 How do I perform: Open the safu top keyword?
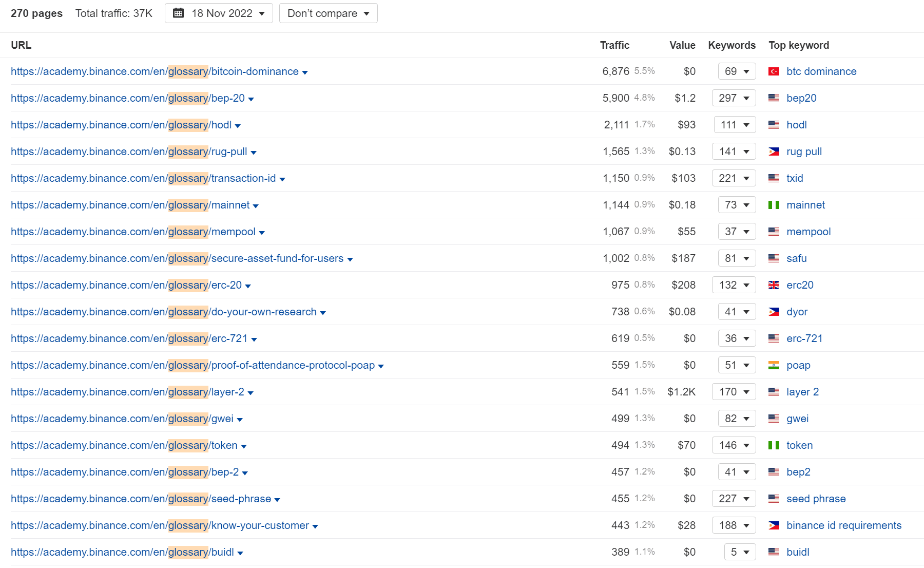(x=797, y=258)
